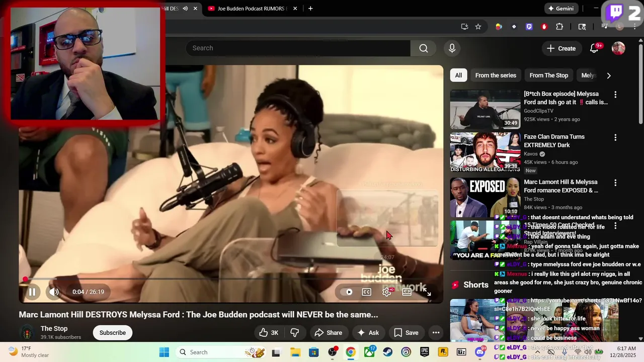
Task: Open Melyssa Ford and Ish video thumbnail
Action: (x=485, y=110)
